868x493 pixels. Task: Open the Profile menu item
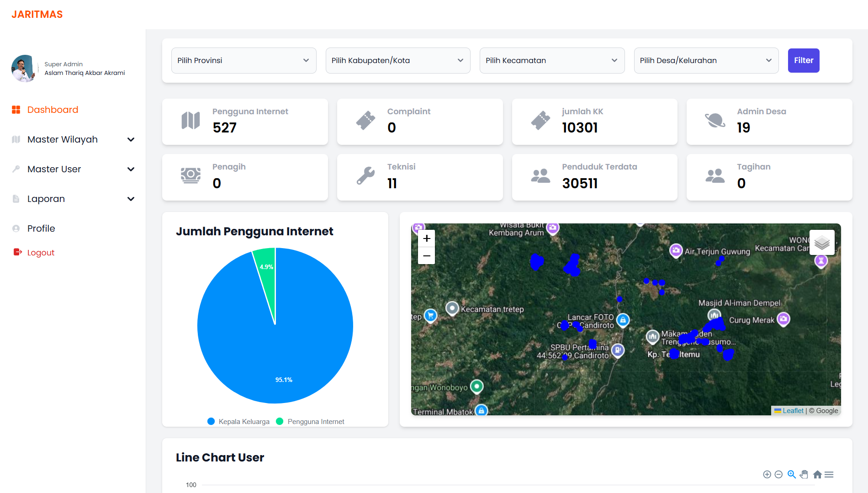pos(41,228)
